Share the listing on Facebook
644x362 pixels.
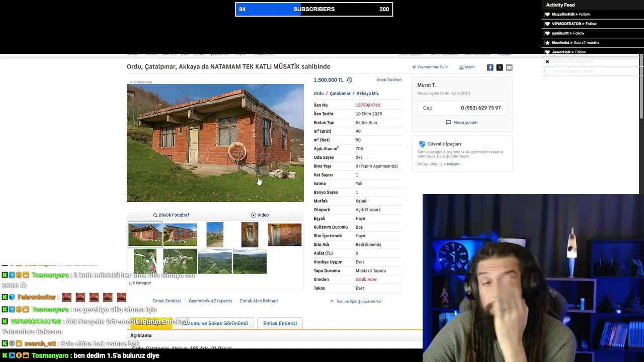[x=490, y=67]
